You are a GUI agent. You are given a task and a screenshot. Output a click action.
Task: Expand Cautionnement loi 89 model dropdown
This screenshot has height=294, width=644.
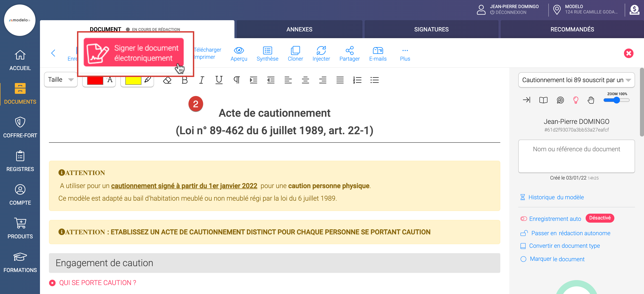[576, 80]
